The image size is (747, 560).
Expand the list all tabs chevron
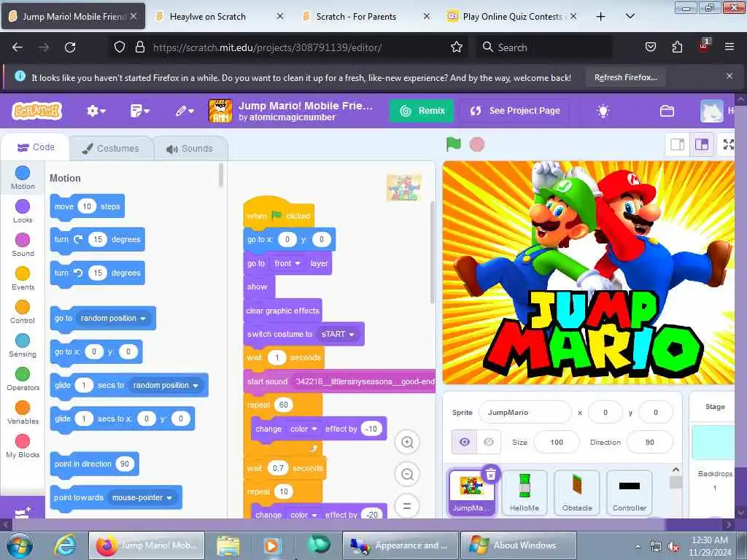(x=630, y=17)
